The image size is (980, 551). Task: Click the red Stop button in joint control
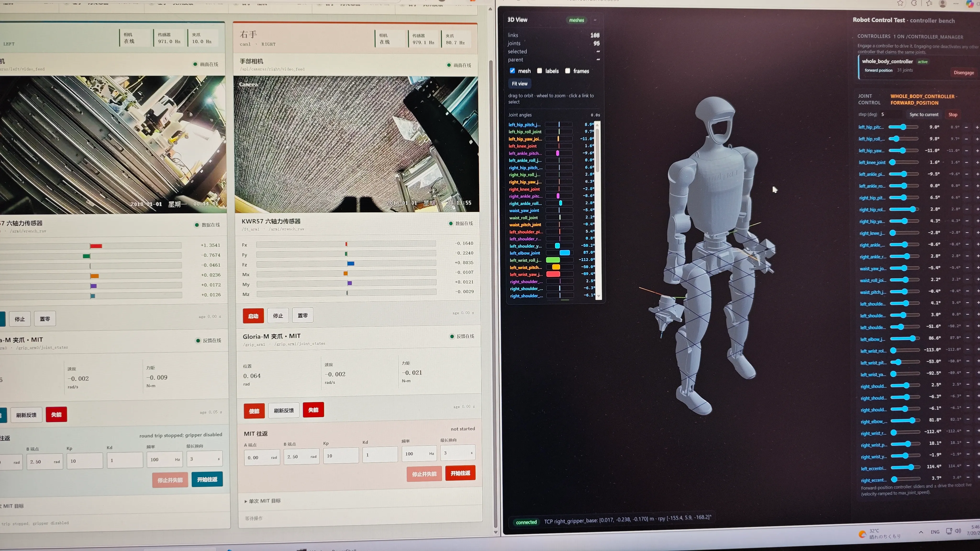click(953, 115)
